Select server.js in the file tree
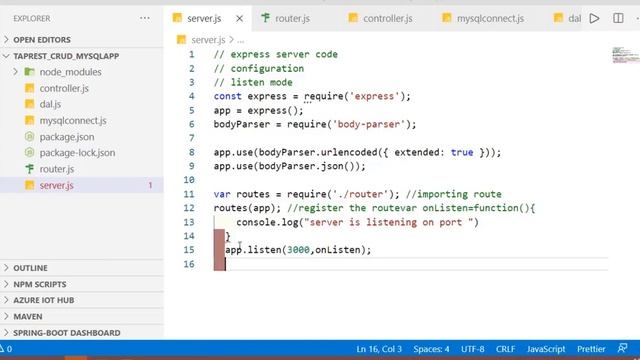This screenshot has width=640, height=360. click(x=56, y=185)
